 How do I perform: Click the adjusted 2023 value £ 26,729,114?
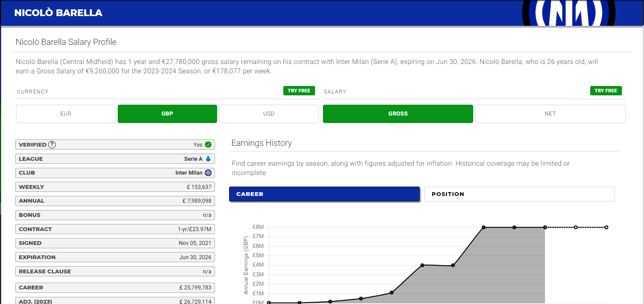[x=195, y=301]
